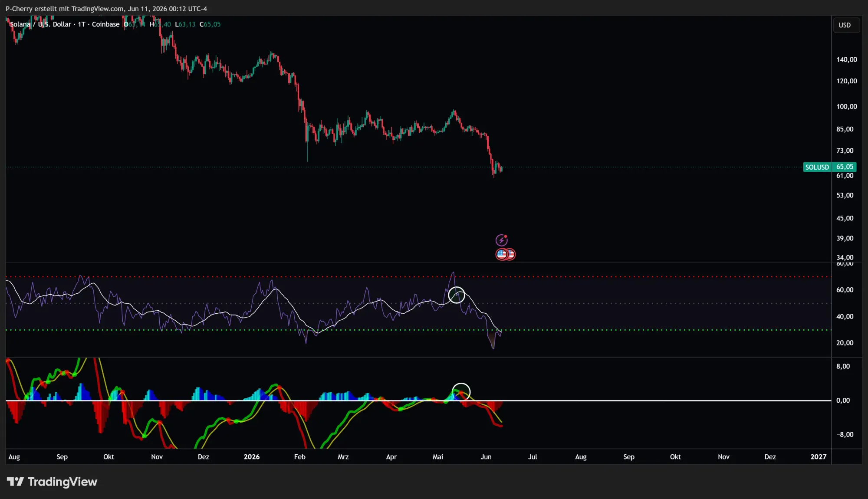The image size is (868, 499).
Task: Click the 61,00 price axis label
Action: [845, 176]
